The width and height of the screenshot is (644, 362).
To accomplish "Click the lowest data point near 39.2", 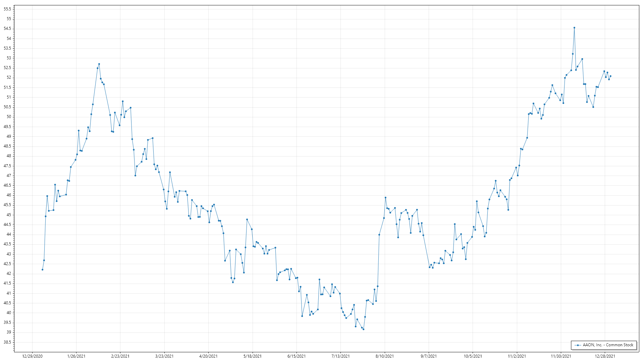I will pyautogui.click(x=363, y=329).
